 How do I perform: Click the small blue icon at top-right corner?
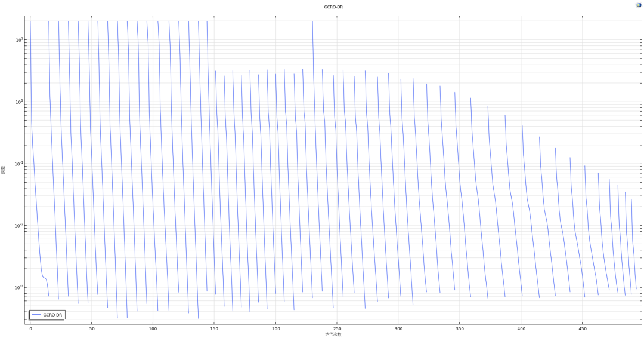pos(639,5)
